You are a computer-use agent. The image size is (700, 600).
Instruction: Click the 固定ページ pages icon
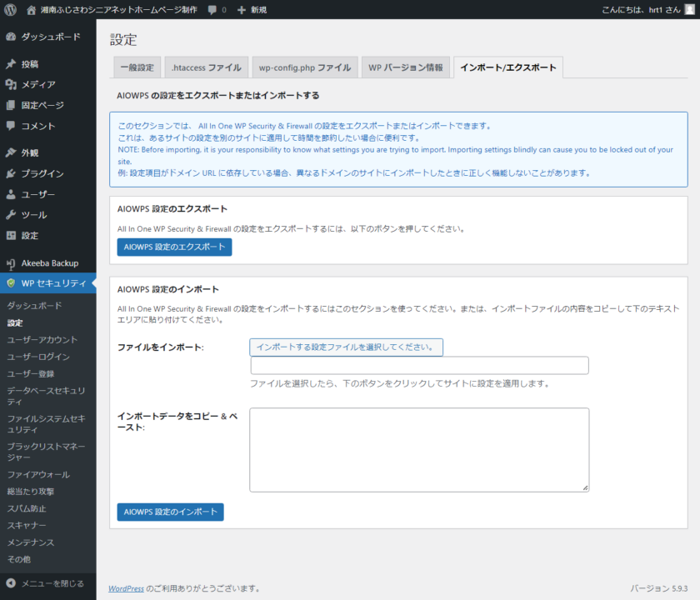[x=11, y=105]
